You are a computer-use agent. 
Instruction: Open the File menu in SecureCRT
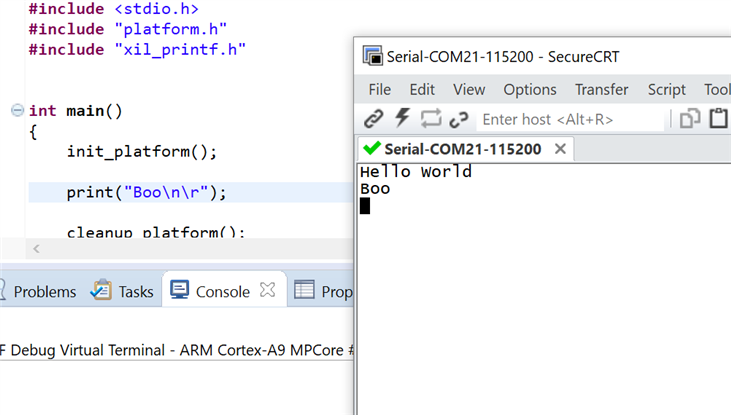(379, 90)
